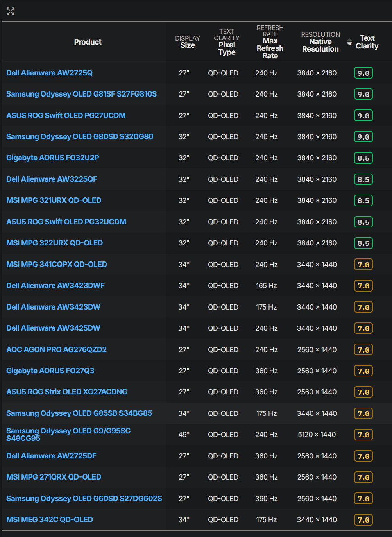Click the 9.0 score for ASUS PG27UCDM
Viewport: 392px width, 537px height.
[x=363, y=116]
